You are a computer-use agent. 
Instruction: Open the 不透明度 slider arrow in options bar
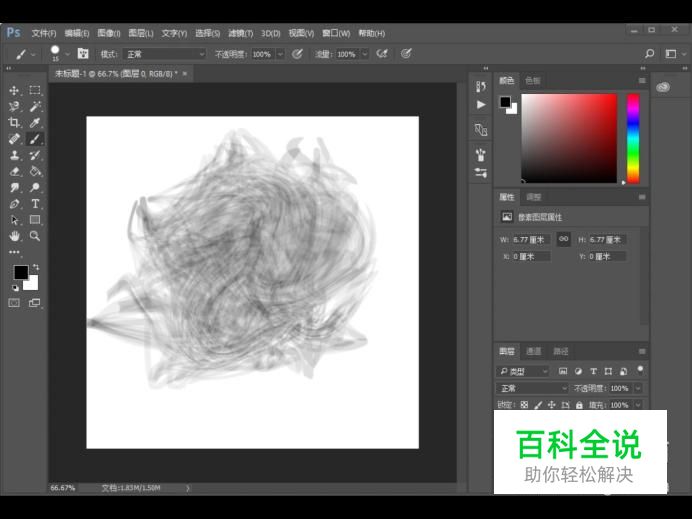(x=280, y=54)
